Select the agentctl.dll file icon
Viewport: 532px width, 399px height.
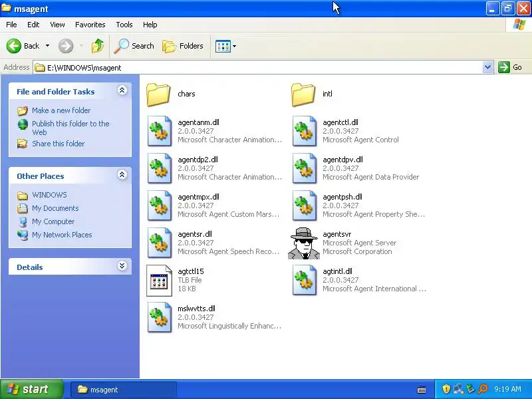tap(305, 131)
